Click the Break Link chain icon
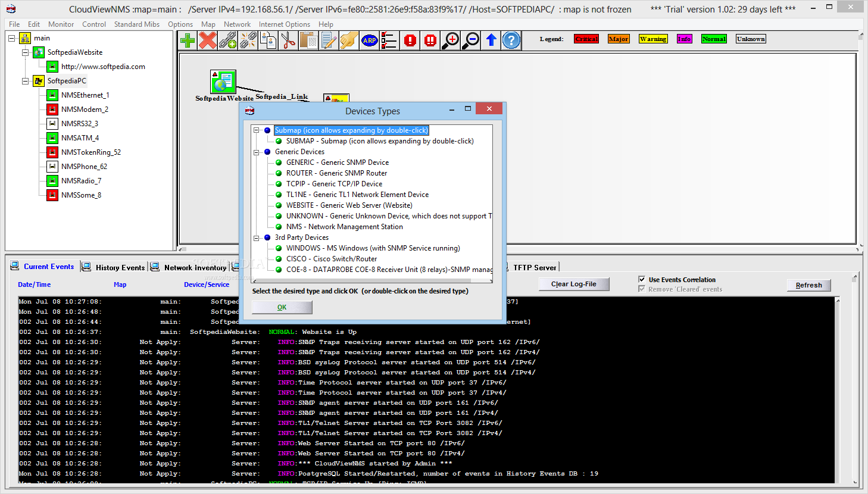Screen dimensions: 868x494 click(248, 40)
